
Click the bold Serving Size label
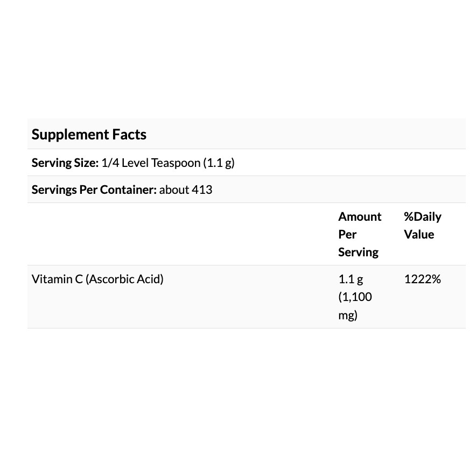click(x=65, y=163)
